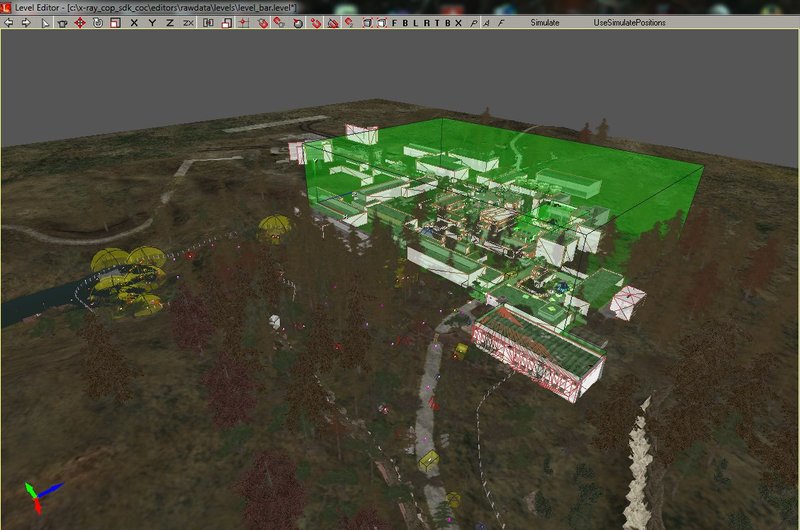
Task: Select the add object teapot tool
Action: 62,22
